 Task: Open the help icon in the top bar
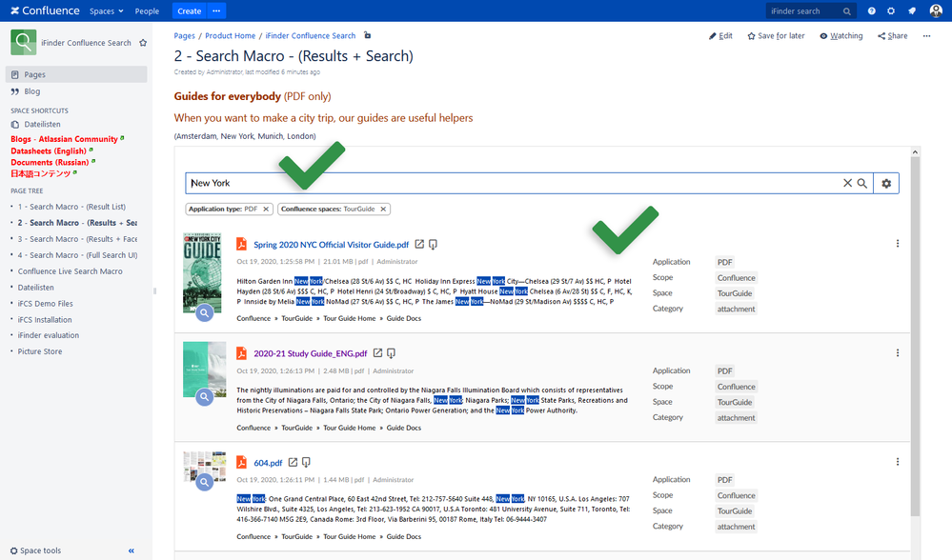tap(871, 10)
